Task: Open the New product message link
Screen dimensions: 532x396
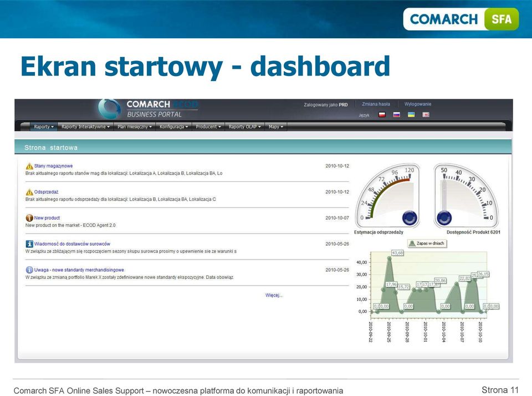Action: 47,218
